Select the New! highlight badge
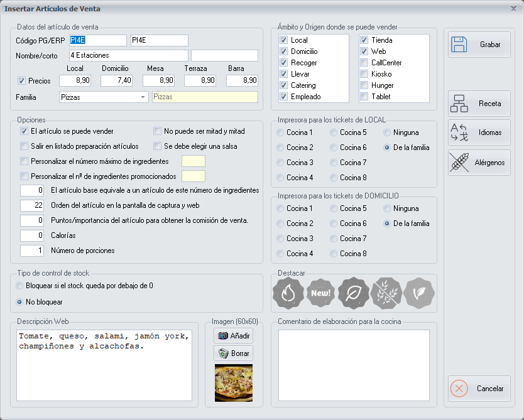Screen dimensions: 524x420 pyautogui.click(x=320, y=293)
